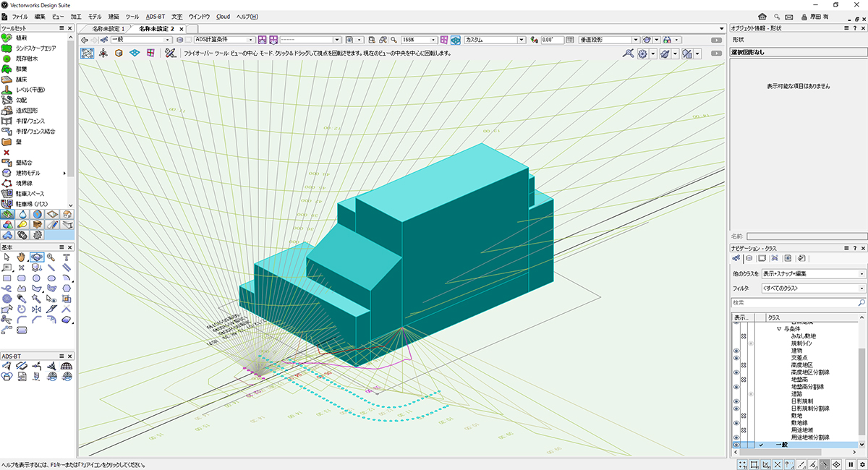Switch to 名称未設定 1 document tab
The image size is (868, 470).
(109, 28)
